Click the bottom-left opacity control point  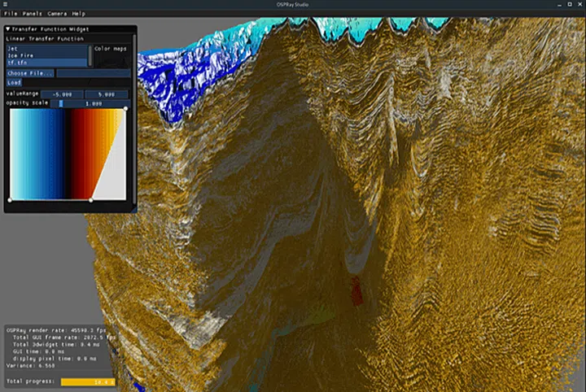pyautogui.click(x=10, y=199)
